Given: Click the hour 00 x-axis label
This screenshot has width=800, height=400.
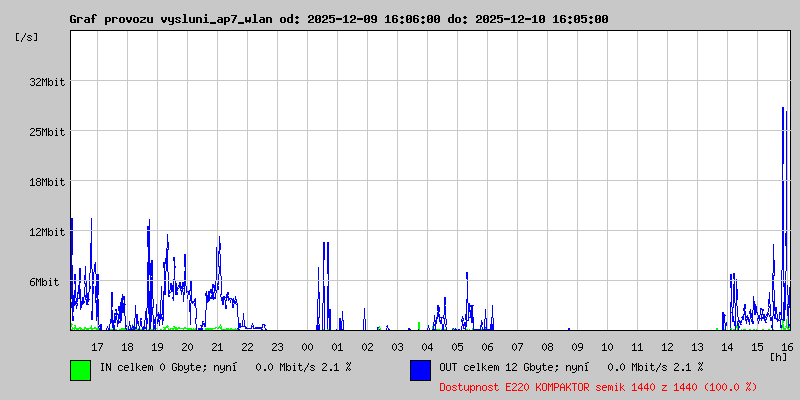Looking at the screenshot, I should 307,347.
